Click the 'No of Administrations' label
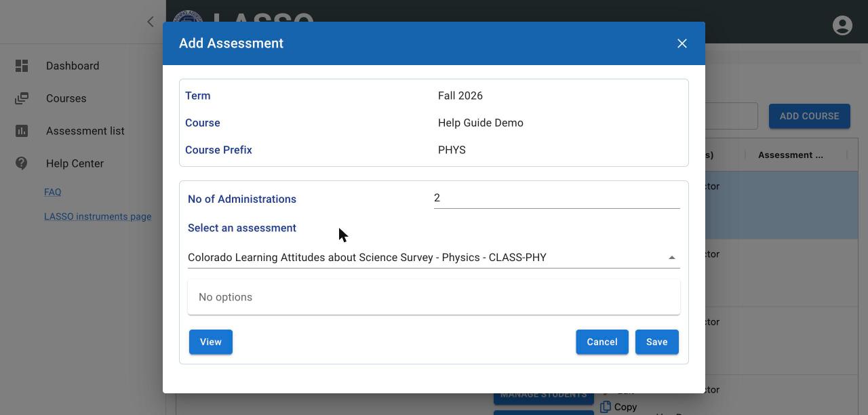The width and height of the screenshot is (868, 415). pos(242,199)
